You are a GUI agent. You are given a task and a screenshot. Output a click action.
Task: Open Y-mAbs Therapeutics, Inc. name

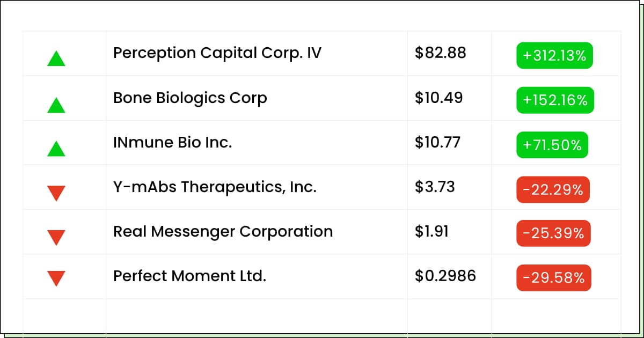tap(215, 187)
